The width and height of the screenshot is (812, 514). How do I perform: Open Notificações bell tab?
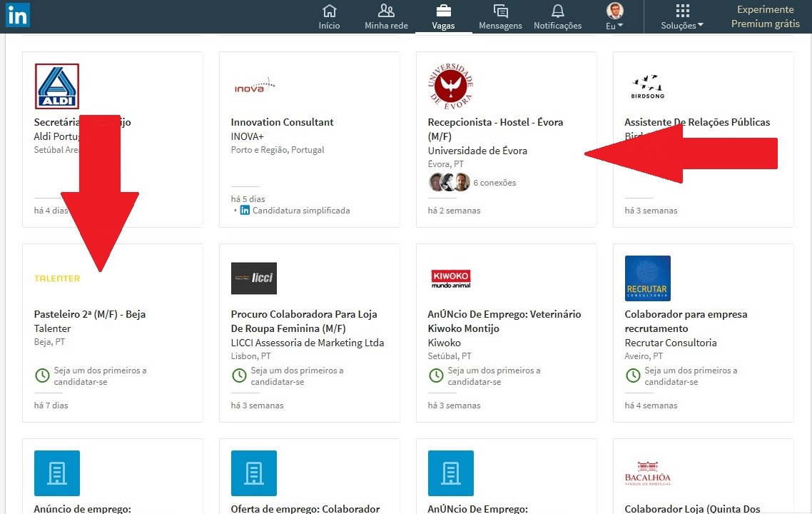click(x=558, y=17)
